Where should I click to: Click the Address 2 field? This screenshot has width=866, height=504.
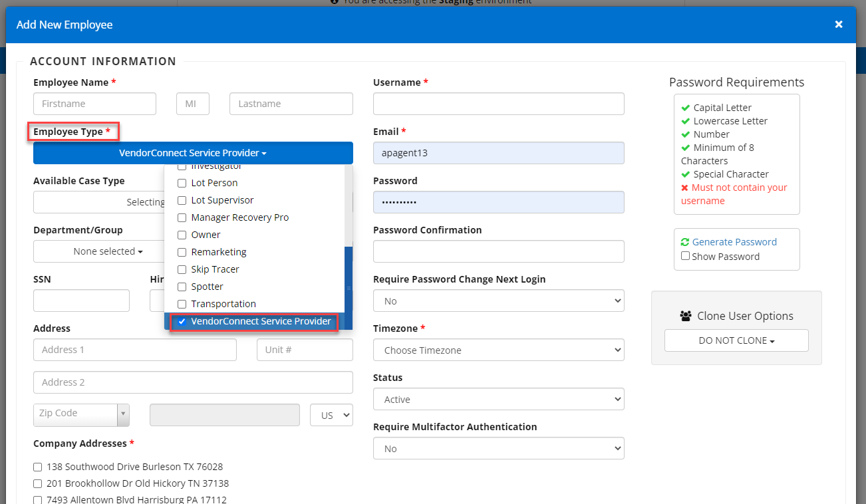pyautogui.click(x=193, y=382)
